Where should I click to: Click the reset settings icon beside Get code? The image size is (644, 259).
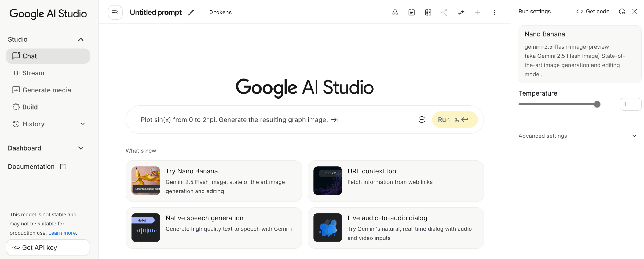point(622,12)
